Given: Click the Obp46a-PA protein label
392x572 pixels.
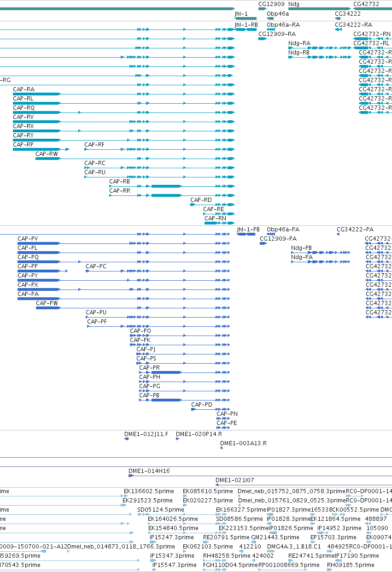Looking at the screenshot, I should coord(283,229).
